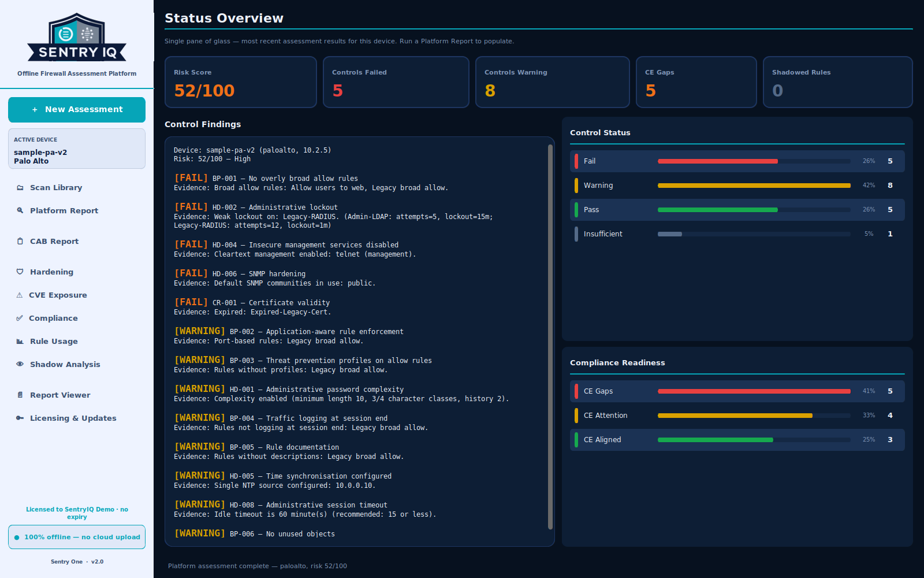Viewport: 924px width, 578px height.
Task: Click the Rule Usage bar chart icon
Action: pos(20,342)
